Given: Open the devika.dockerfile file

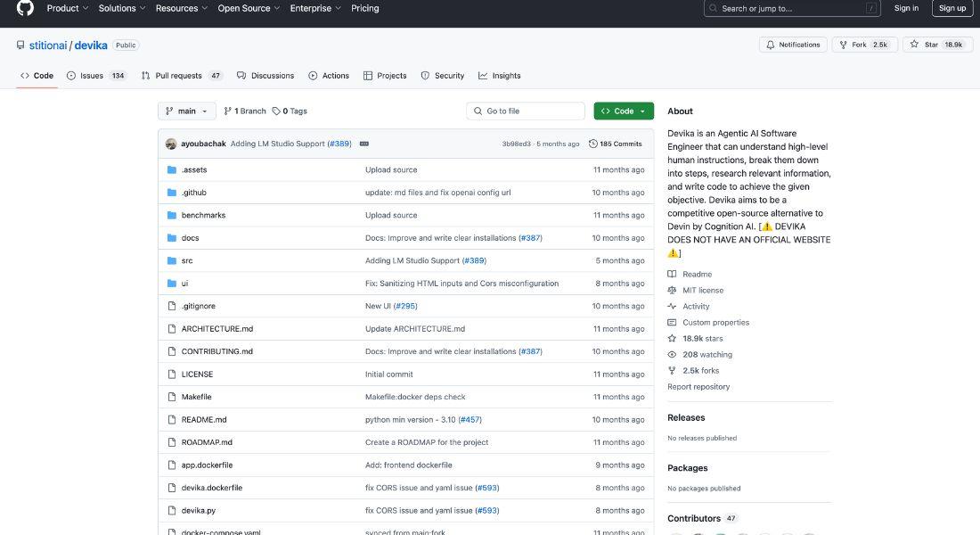Looking at the screenshot, I should 212,488.
